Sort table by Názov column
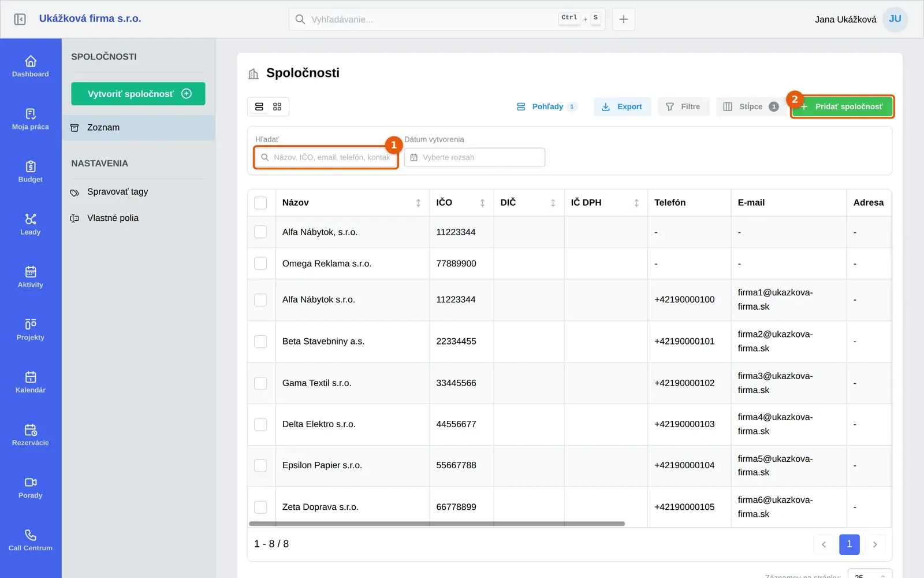The image size is (924, 578). click(418, 203)
